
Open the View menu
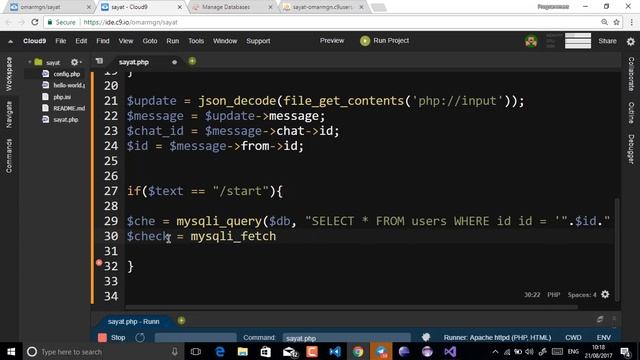tap(126, 41)
